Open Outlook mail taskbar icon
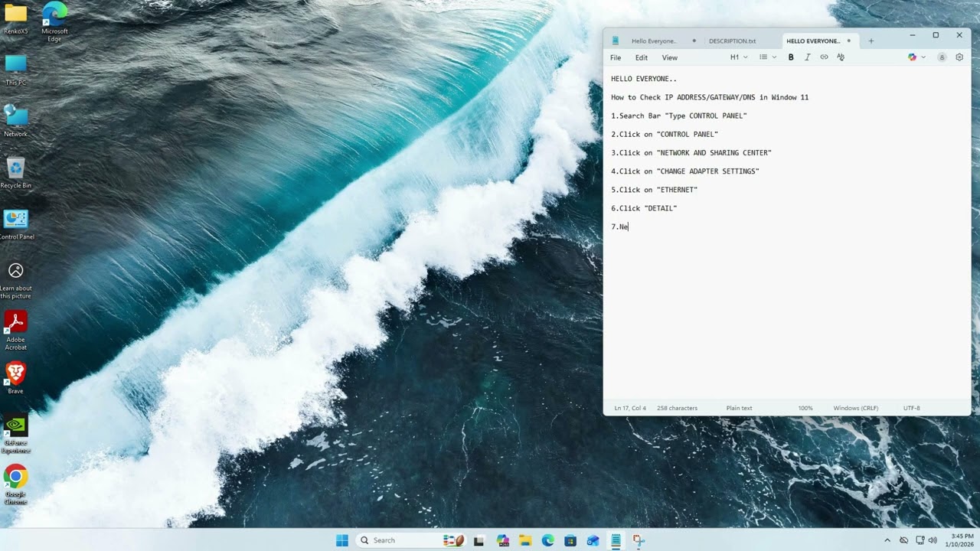Viewport: 980px width, 551px height. [x=593, y=540]
